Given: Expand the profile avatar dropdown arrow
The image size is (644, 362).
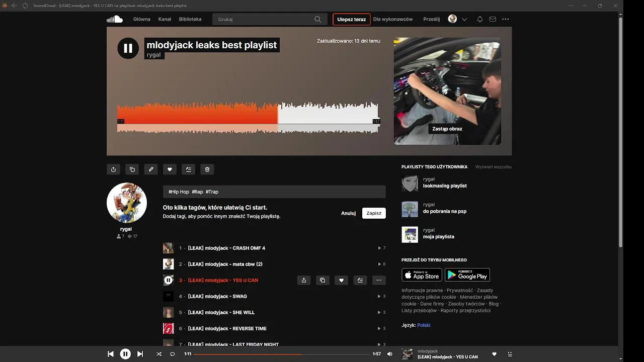Looking at the screenshot, I should 464,19.
